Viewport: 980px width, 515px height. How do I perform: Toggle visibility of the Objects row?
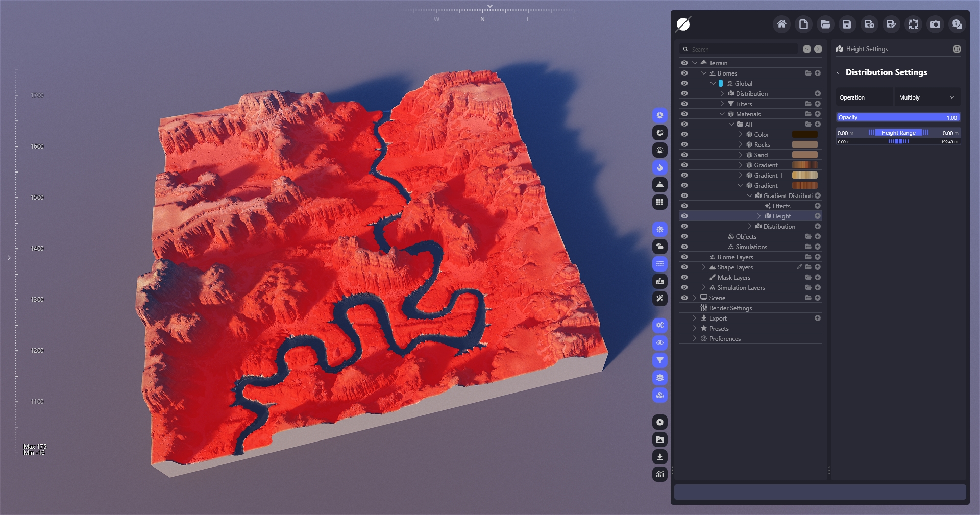[x=684, y=236]
